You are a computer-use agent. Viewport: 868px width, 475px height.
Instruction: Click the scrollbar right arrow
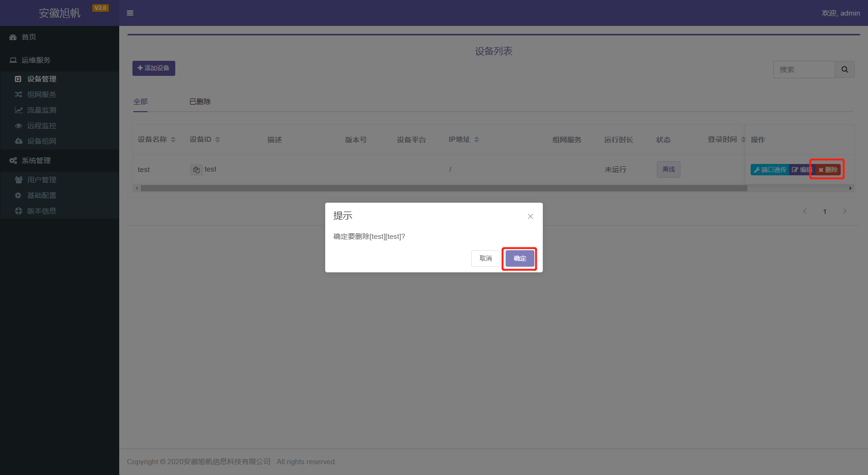851,188
